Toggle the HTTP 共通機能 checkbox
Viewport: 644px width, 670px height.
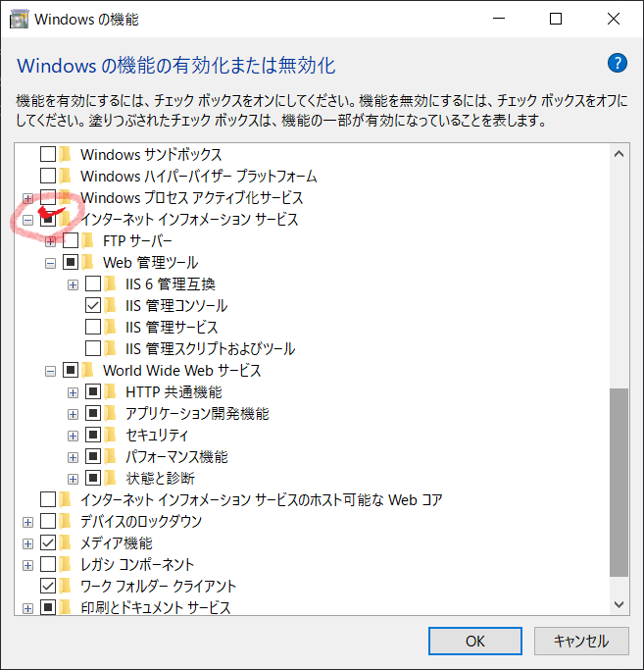93,391
